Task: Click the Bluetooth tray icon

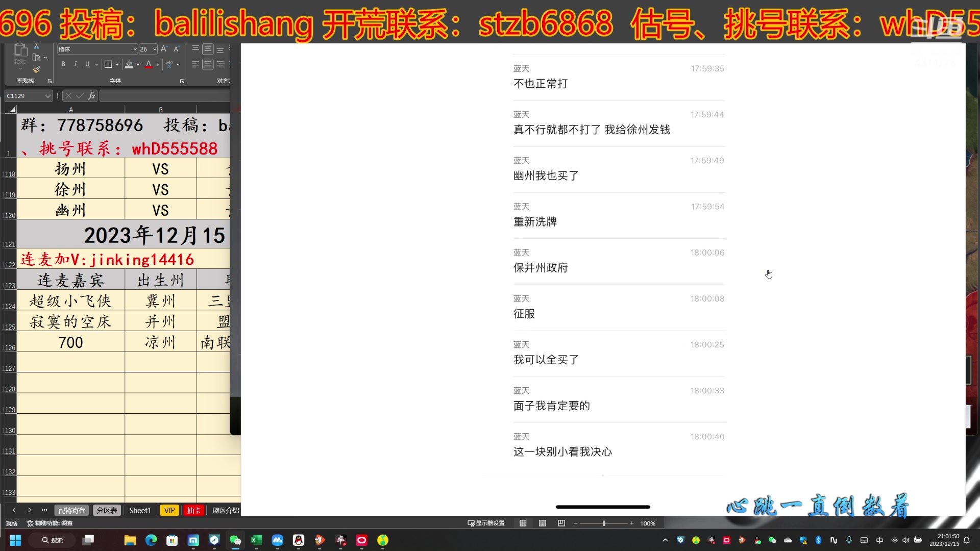Action: (818, 540)
